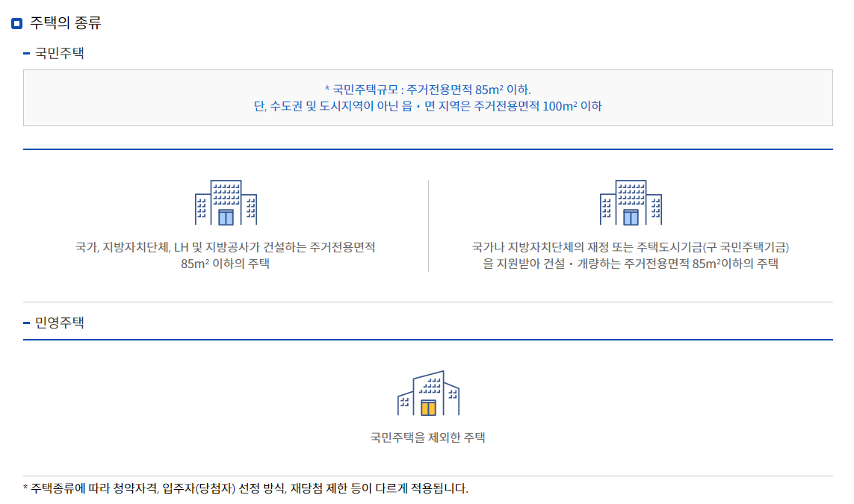
Task: Click the blue square icon beside 주택의 종류
Action: 16,22
